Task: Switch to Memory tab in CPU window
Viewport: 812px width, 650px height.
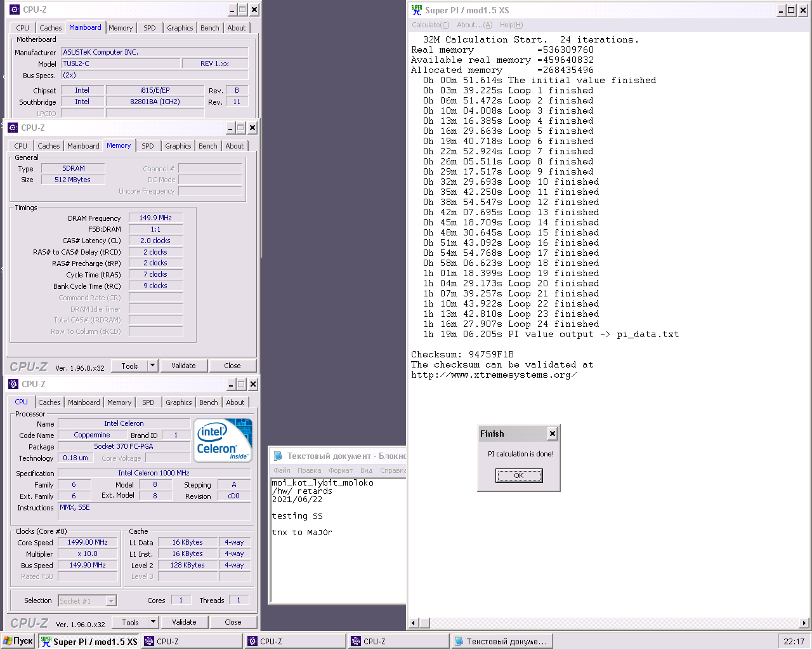Action: coord(119,402)
